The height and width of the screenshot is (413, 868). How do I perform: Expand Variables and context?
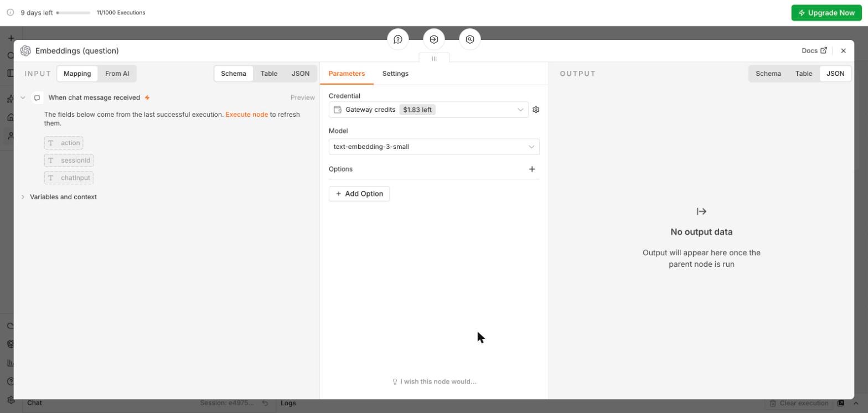pyautogui.click(x=23, y=197)
